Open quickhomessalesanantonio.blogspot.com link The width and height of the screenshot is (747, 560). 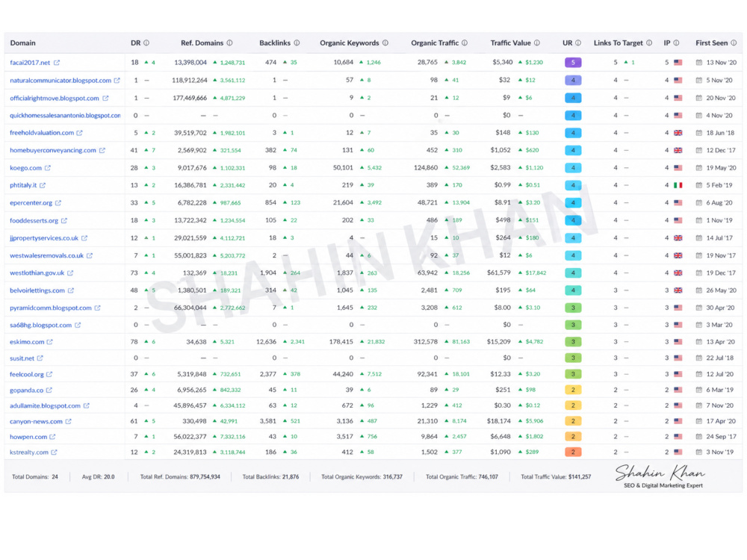[65, 115]
